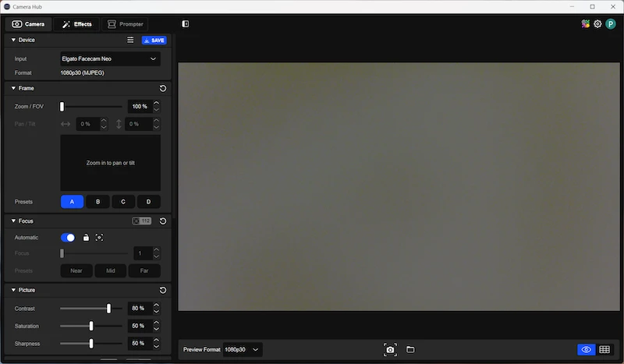Screen dimensions: 624x364
Task: Open the colorful marketplace icon at top right
Action: (x=585, y=24)
